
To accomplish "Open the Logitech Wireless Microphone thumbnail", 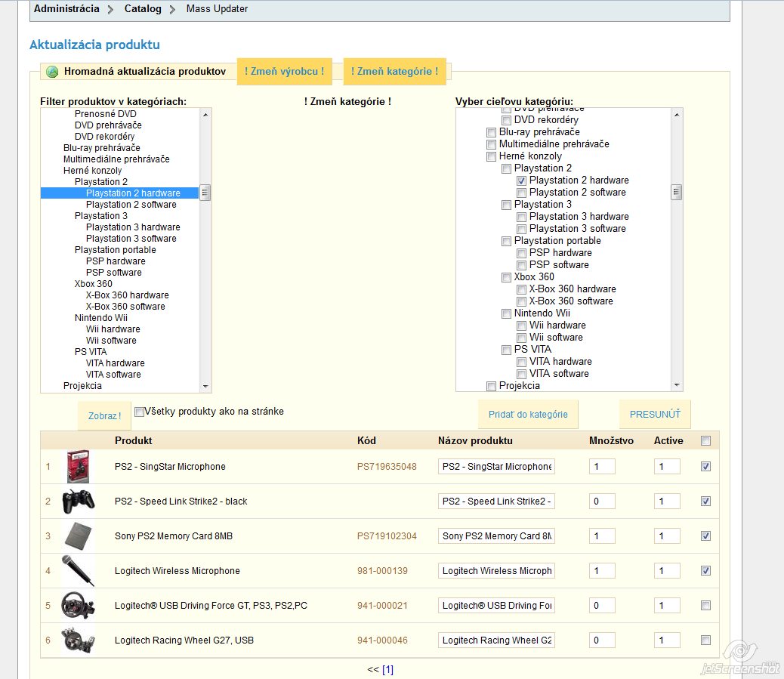I will point(78,570).
